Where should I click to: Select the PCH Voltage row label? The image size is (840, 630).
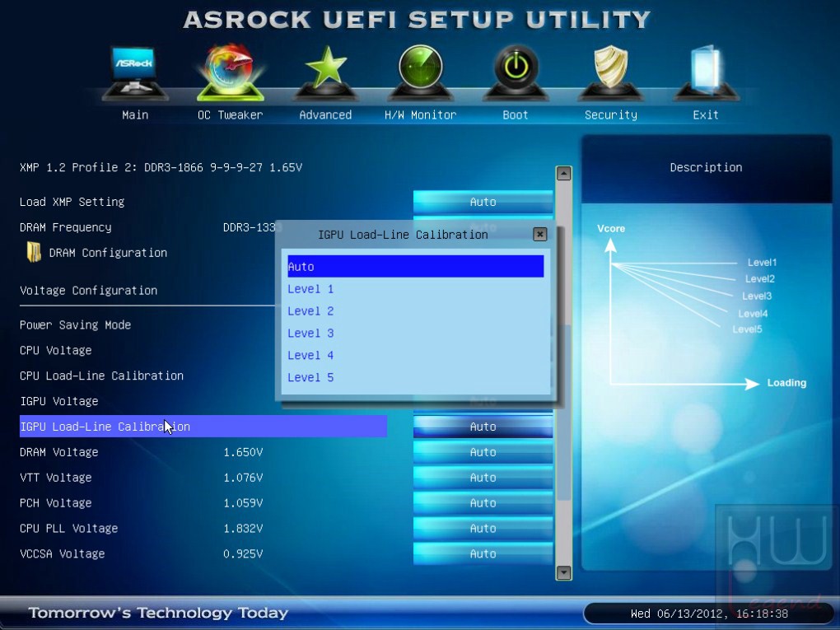click(x=55, y=502)
